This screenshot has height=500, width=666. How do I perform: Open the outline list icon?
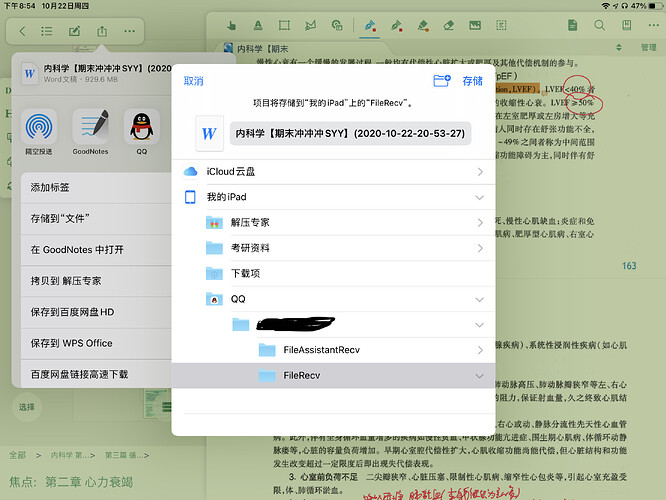(47, 31)
